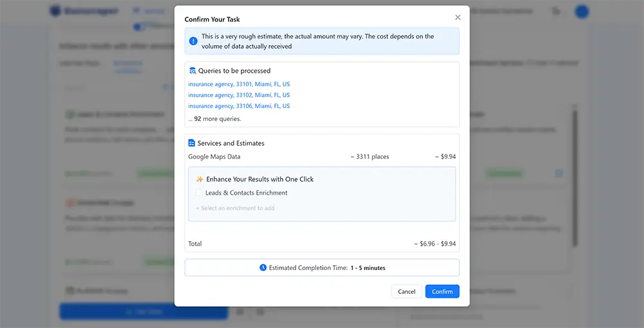
Task: Click the Cancel button
Action: pyautogui.click(x=406, y=291)
